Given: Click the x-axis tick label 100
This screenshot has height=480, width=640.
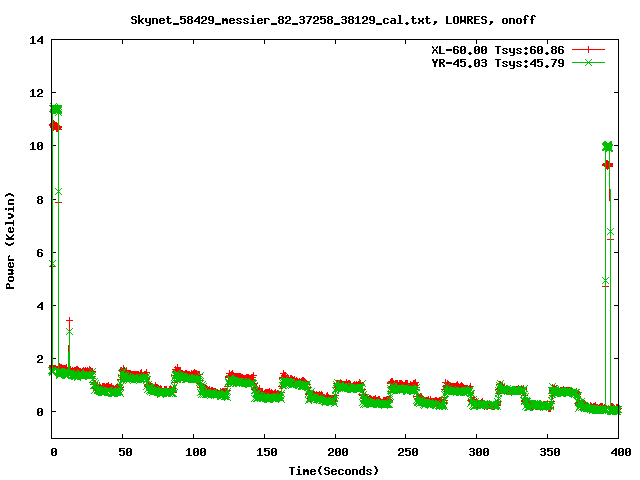Looking at the screenshot, I should pyautogui.click(x=196, y=452).
